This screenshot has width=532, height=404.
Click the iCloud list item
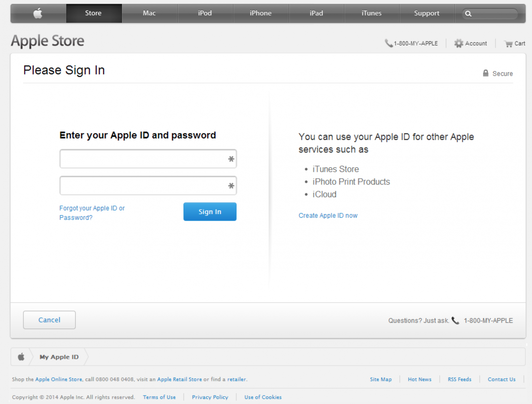(324, 194)
